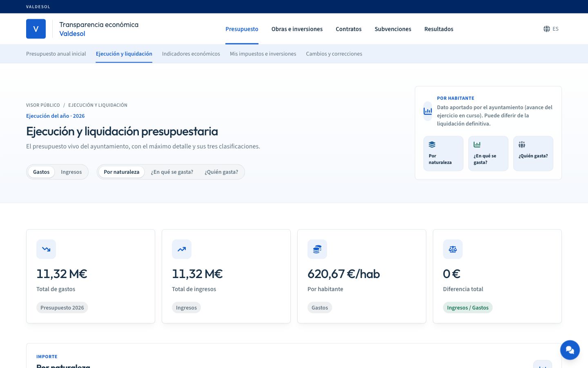This screenshot has width=588, height=368.
Task: Click the Presupuesto 2026 tag
Action: [x=62, y=308]
